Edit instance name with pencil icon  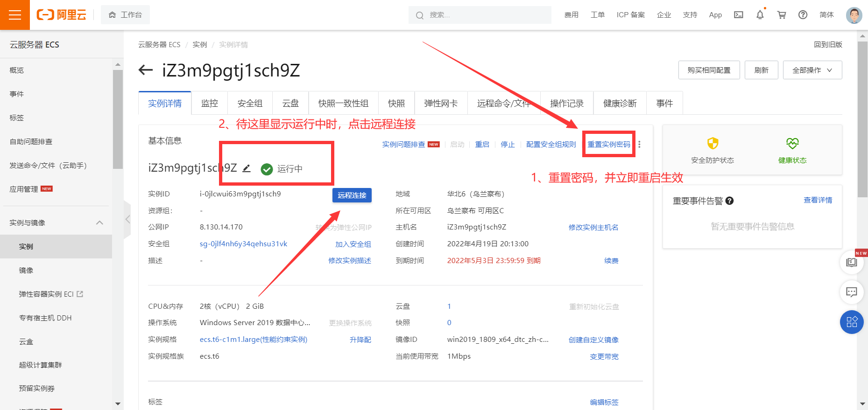click(247, 168)
